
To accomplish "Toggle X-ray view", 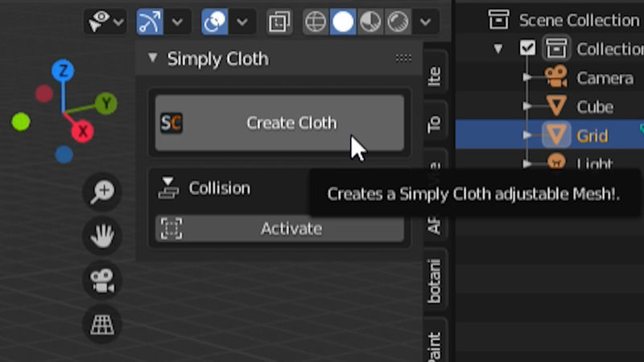I will 279,22.
